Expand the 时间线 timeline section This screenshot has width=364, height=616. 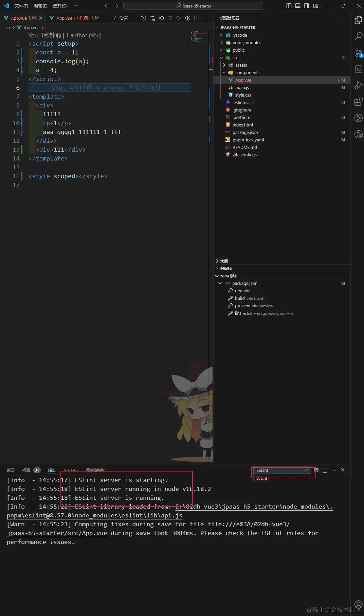click(x=217, y=269)
